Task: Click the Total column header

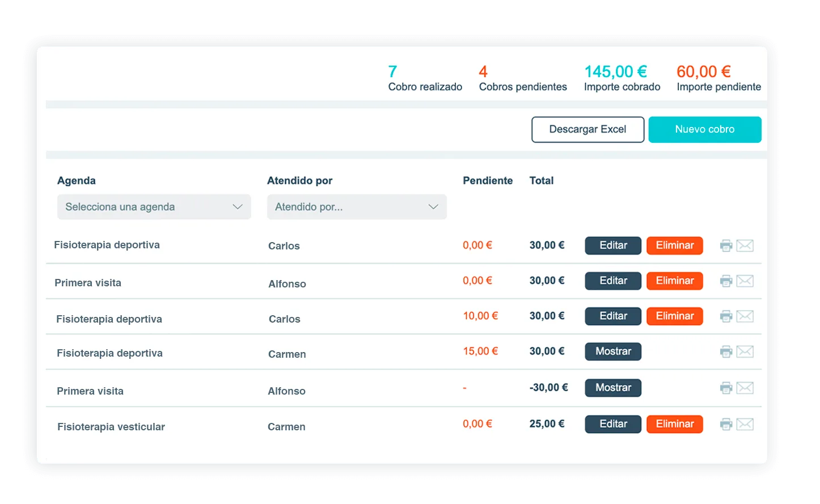Action: tap(542, 181)
